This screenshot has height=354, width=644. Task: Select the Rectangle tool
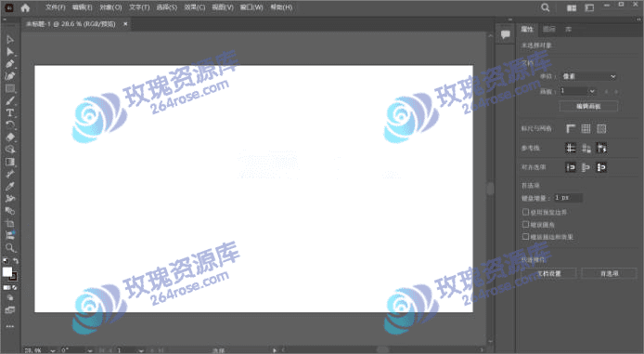click(10, 88)
